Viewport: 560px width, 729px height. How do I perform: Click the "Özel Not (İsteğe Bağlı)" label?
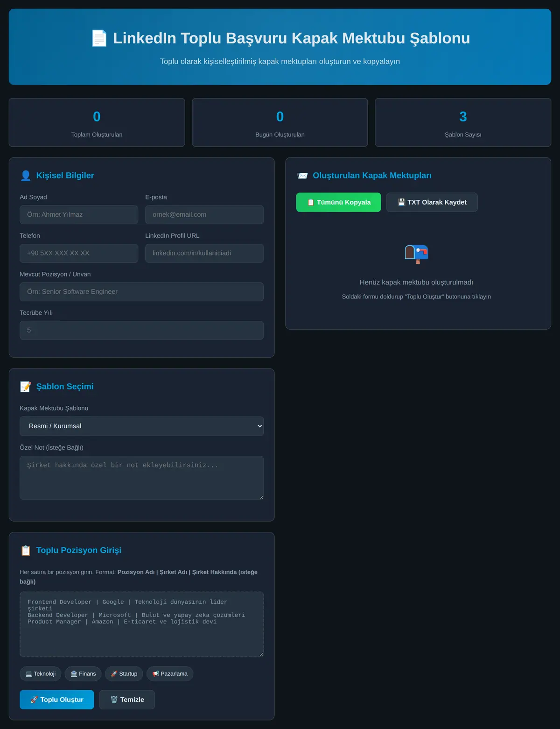(51, 448)
